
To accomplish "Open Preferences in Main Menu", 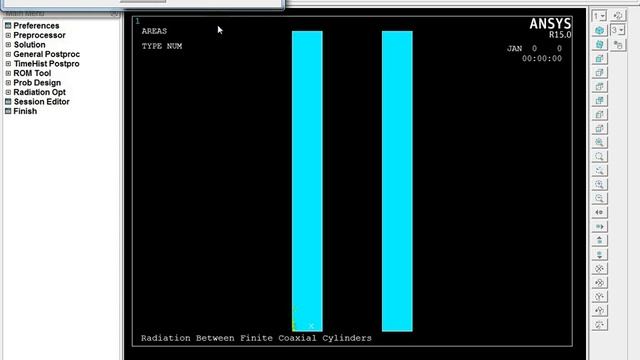I will (36, 26).
